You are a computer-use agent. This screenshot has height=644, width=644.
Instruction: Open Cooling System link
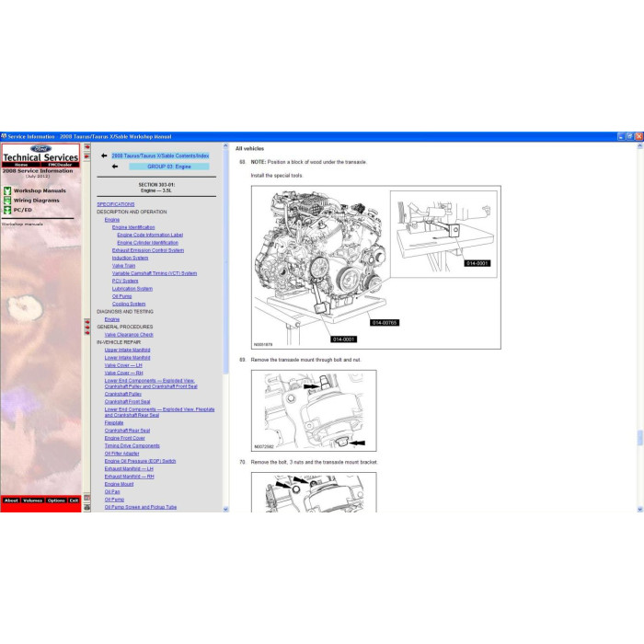click(129, 304)
